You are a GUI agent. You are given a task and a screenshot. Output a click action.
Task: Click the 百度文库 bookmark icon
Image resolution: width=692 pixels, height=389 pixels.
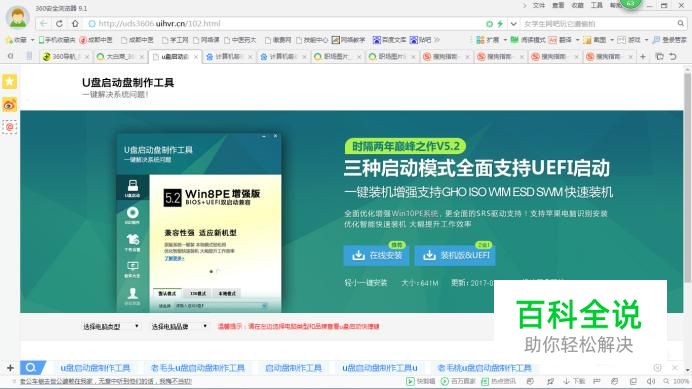tap(376, 40)
